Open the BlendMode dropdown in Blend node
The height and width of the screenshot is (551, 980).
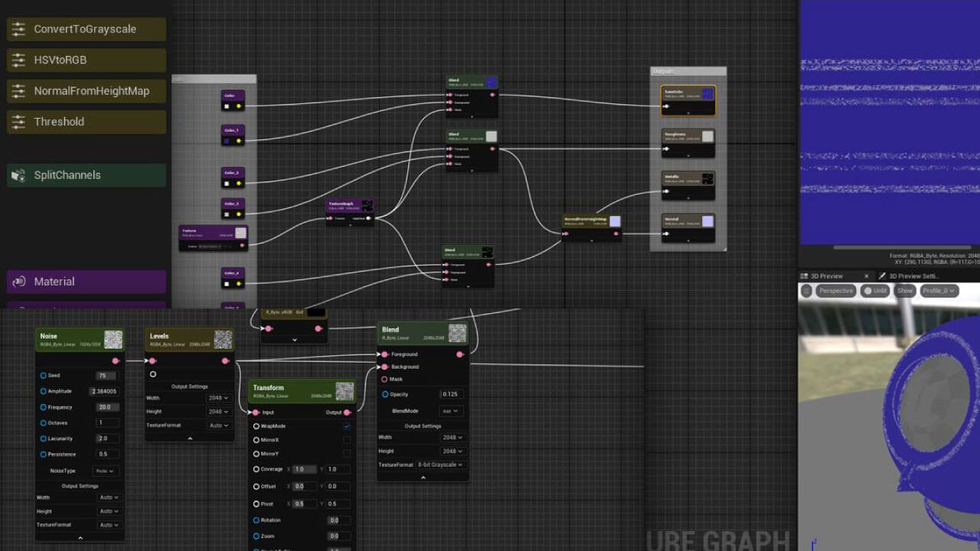[x=450, y=411]
